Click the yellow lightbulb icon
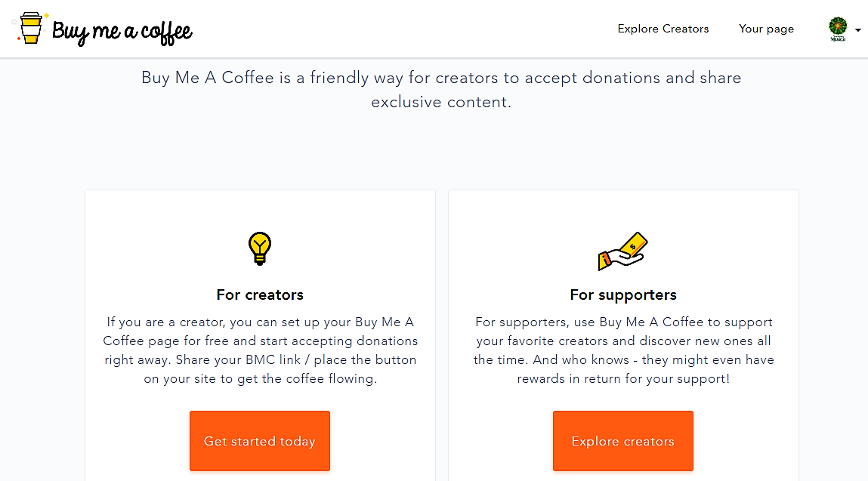The image size is (868, 481). click(x=259, y=248)
